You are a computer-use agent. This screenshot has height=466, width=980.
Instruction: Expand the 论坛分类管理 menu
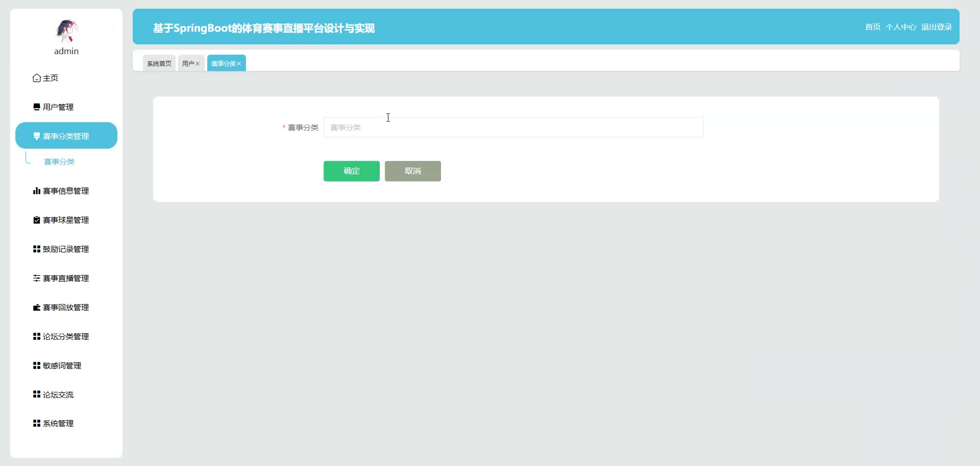(x=66, y=337)
